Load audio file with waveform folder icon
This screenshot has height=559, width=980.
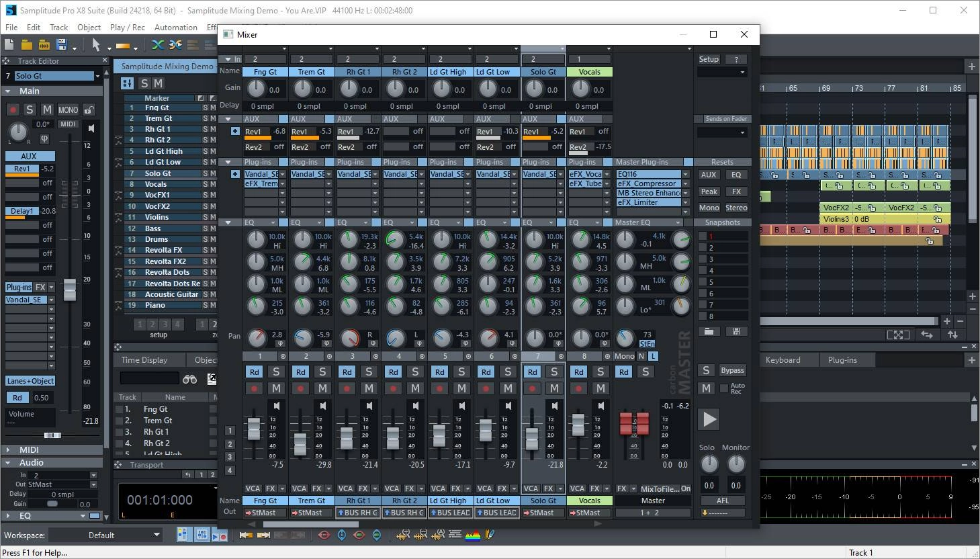44,45
